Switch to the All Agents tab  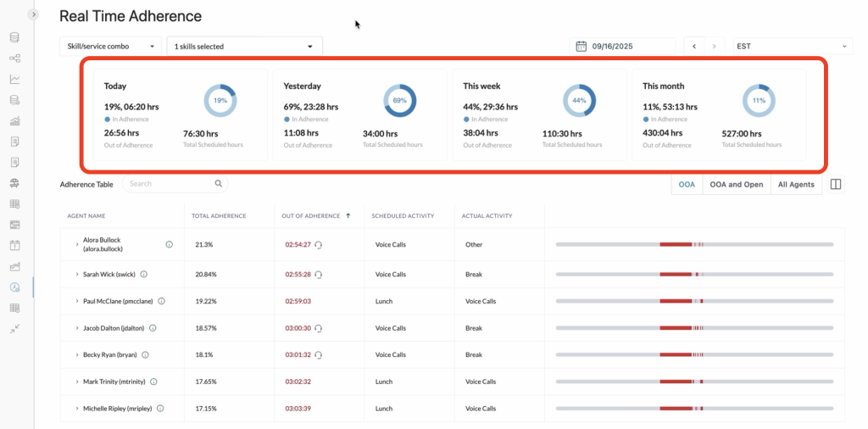click(795, 184)
